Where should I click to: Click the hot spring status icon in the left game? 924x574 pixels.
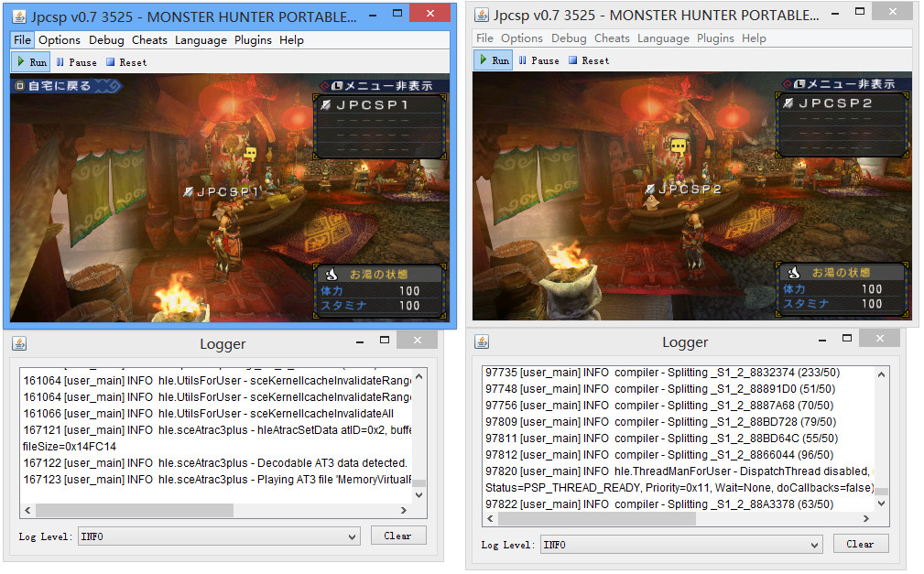tap(332, 274)
